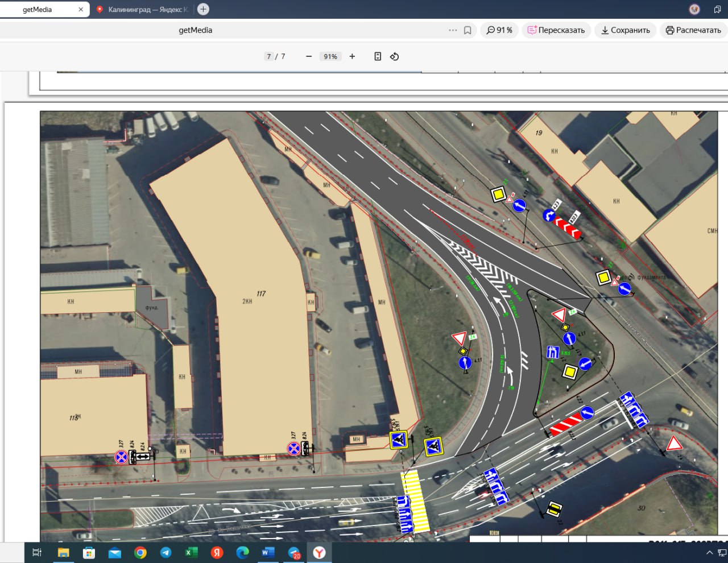Click the Распечатать button
This screenshot has width=728, height=563.
click(x=693, y=30)
